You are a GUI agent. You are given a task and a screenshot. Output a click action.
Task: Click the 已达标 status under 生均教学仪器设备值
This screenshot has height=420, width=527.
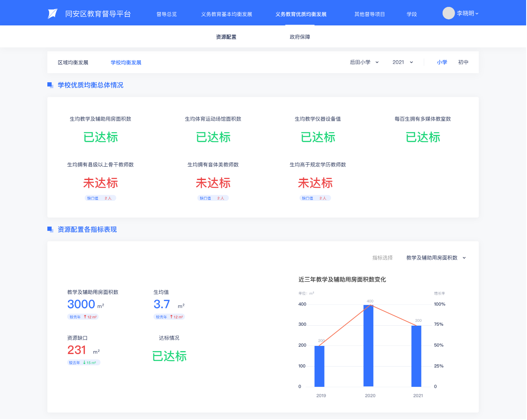pos(318,137)
